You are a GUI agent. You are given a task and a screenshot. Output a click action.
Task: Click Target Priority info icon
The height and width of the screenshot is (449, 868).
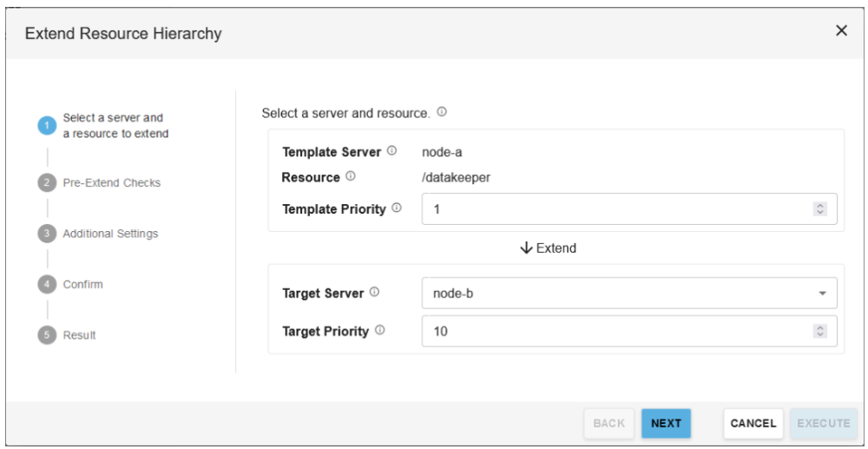click(380, 330)
